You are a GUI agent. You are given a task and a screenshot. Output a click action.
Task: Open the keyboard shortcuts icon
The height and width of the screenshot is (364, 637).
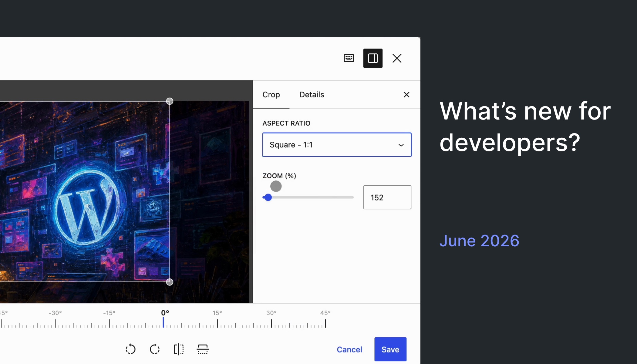(349, 58)
